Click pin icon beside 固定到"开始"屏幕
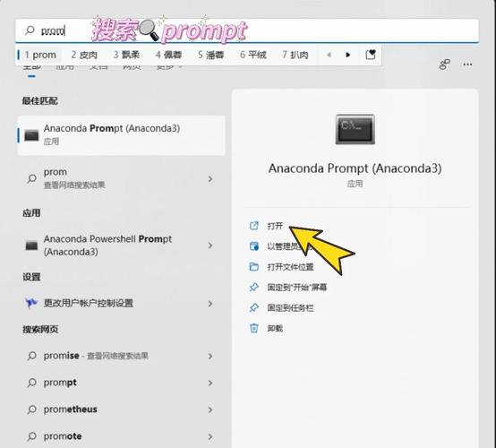The image size is (496, 448). [x=254, y=287]
